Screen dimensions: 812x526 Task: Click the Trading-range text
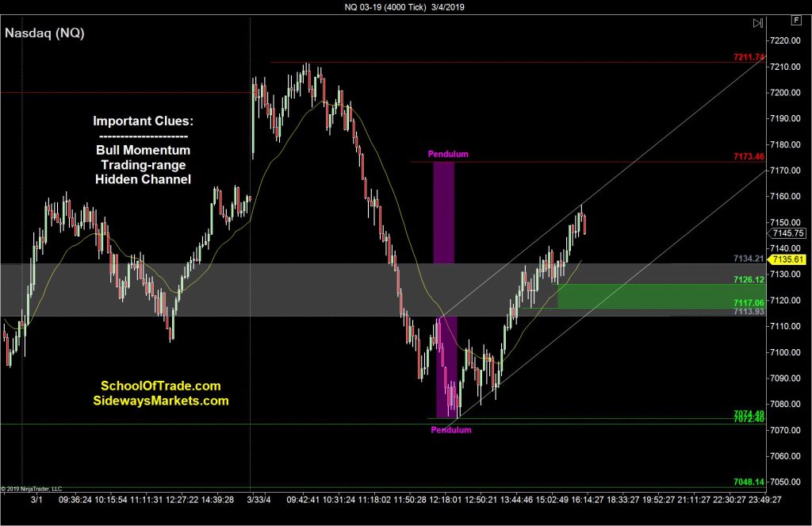click(143, 165)
